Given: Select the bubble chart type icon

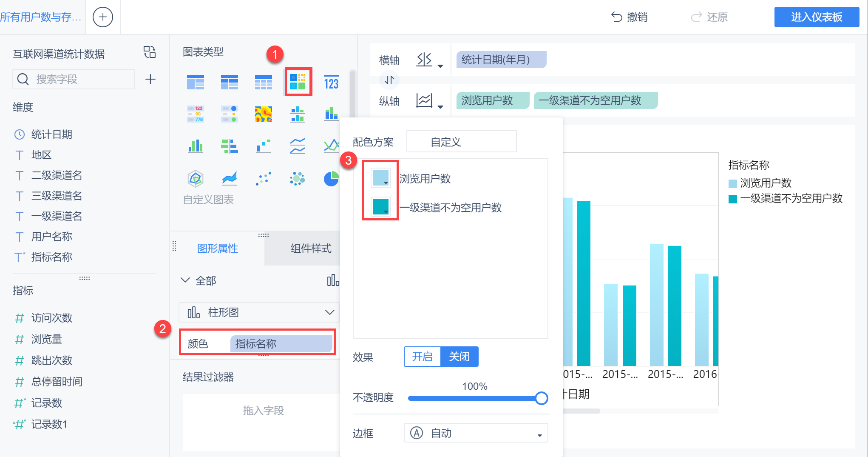Looking at the screenshot, I should (x=298, y=179).
